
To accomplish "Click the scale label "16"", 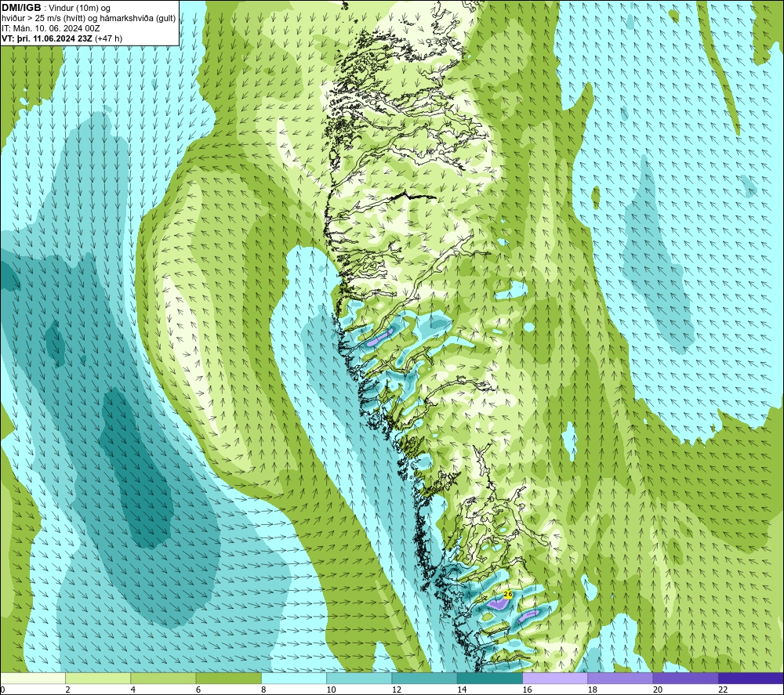I will point(527,690).
